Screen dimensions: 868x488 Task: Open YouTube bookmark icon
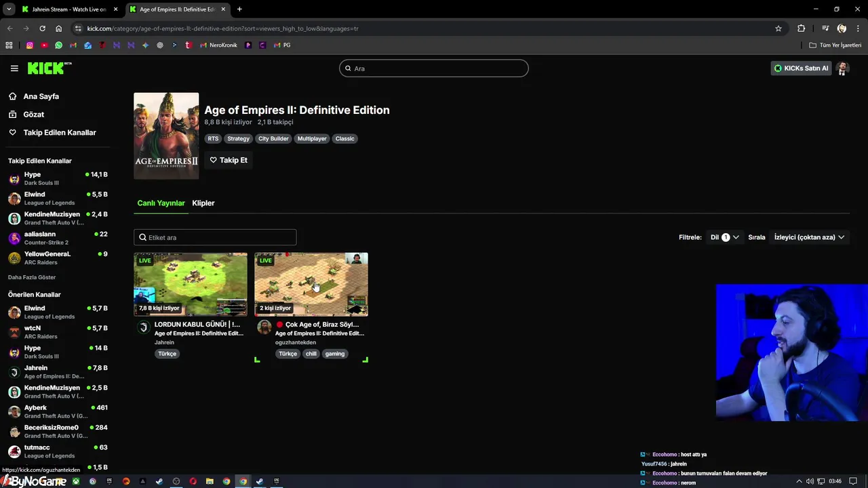[44, 45]
